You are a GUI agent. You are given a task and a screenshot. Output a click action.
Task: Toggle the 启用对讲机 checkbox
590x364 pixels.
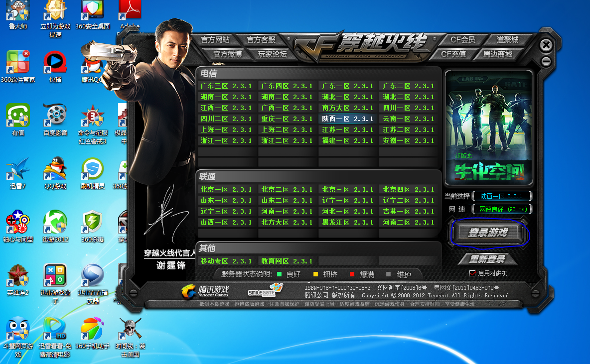point(472,273)
